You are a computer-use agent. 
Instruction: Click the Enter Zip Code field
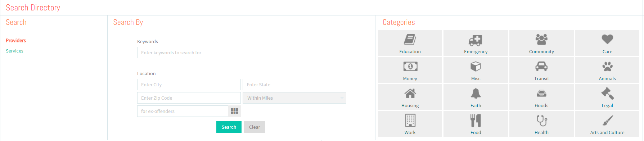pyautogui.click(x=189, y=98)
